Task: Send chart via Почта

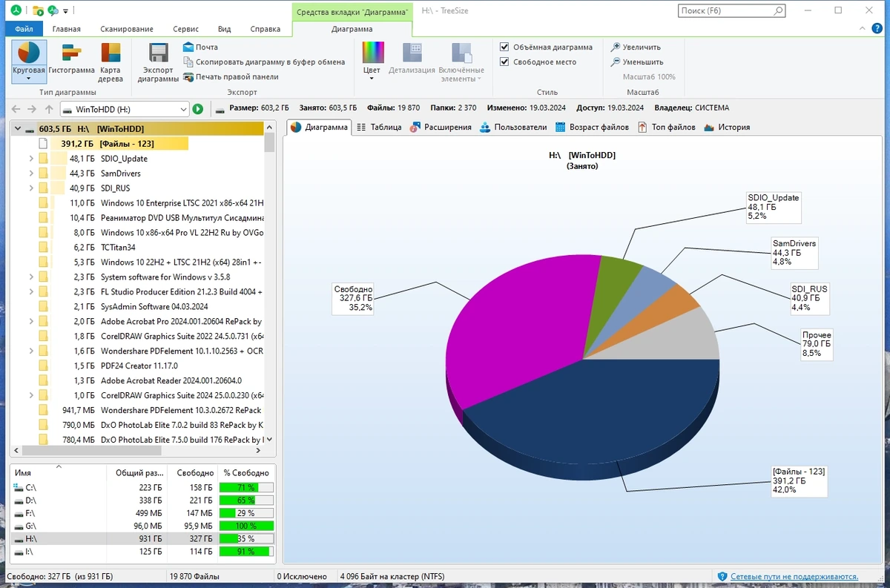Action: click(200, 47)
